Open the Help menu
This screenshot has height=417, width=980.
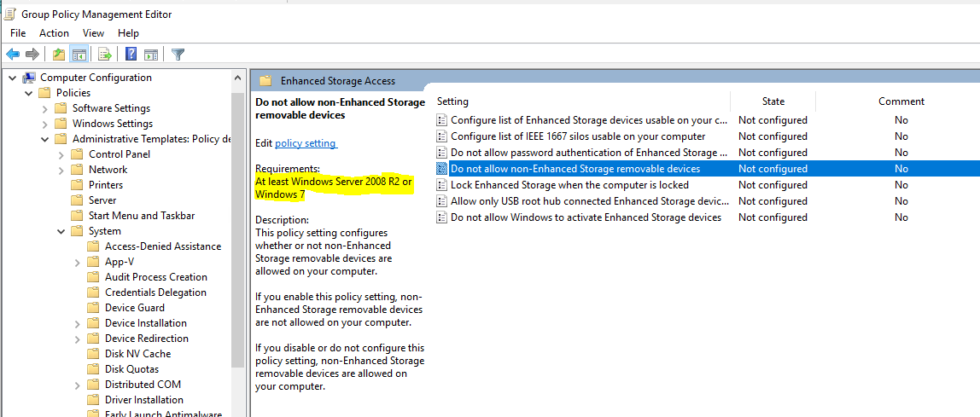[x=128, y=33]
